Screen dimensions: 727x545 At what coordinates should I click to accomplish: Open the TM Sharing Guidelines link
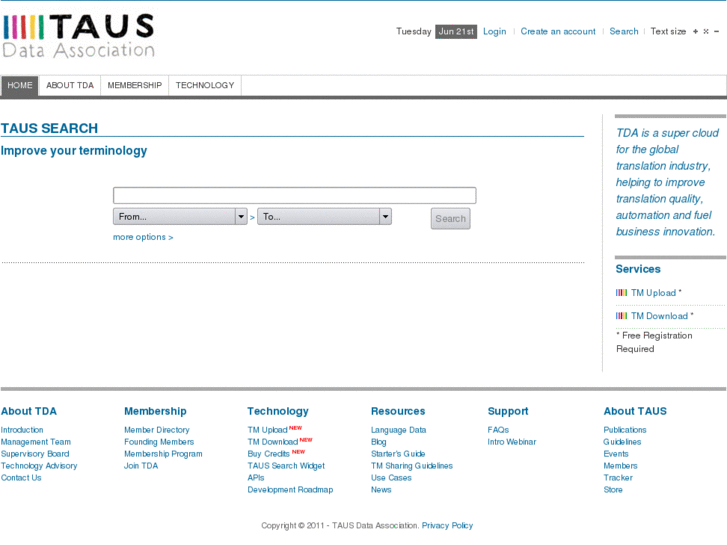[x=412, y=466]
